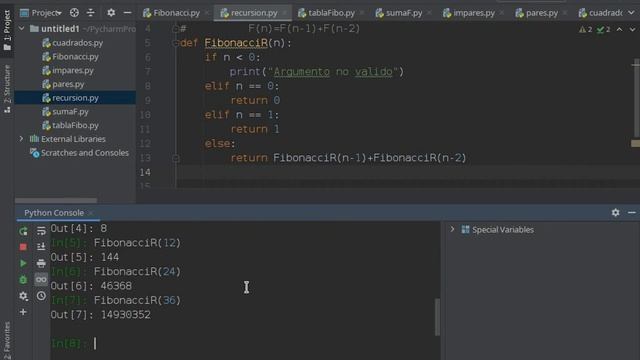Stop the running console process
The width and height of the screenshot is (640, 360).
23,247
